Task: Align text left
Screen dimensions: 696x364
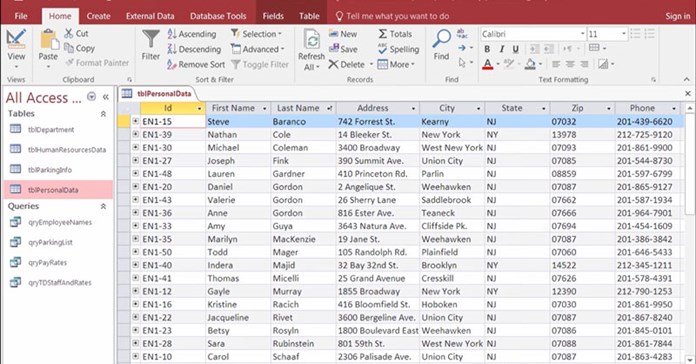Action: 556,64
